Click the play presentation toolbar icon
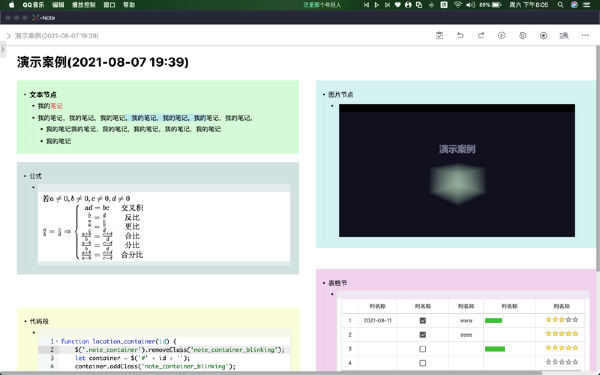 (x=502, y=36)
